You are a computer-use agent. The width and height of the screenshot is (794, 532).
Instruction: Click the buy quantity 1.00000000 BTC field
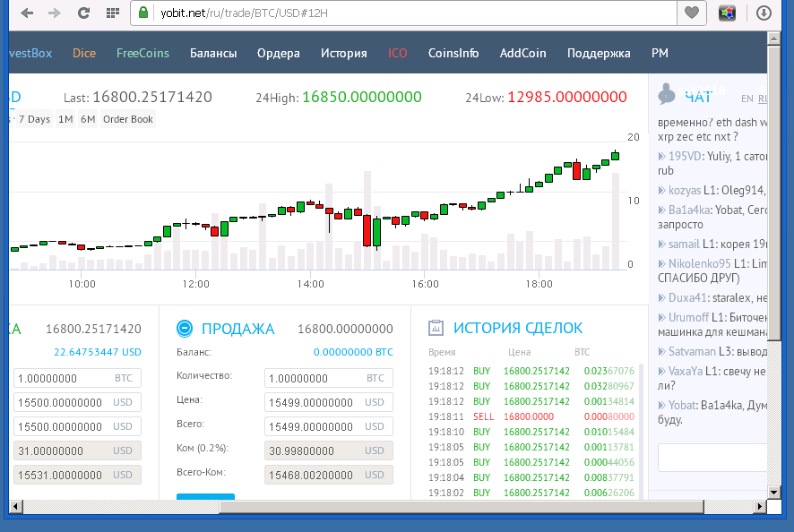pos(77,378)
